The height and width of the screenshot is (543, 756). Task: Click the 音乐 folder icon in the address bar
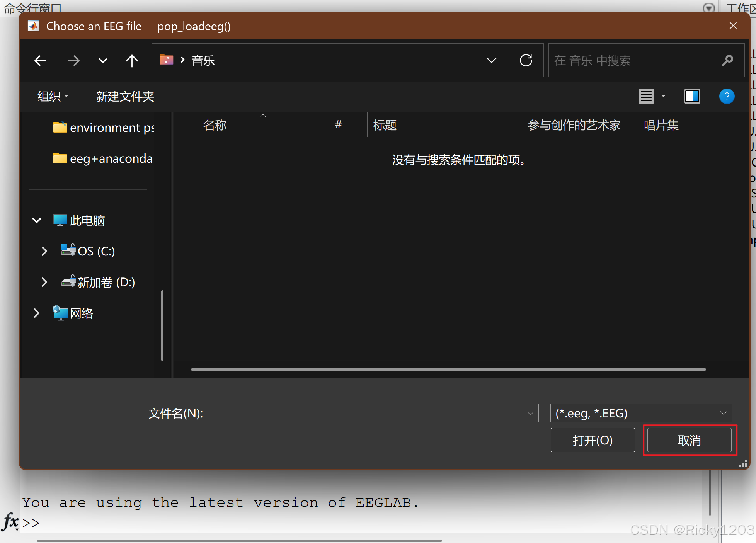coord(166,60)
